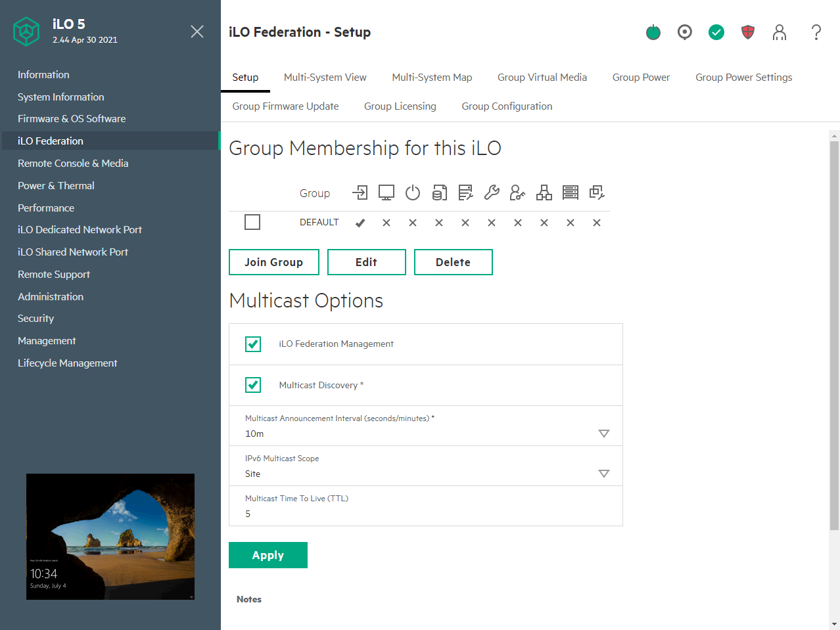Image resolution: width=840 pixels, height=630 pixels.
Task: Apply the multicast options
Action: pyautogui.click(x=268, y=555)
